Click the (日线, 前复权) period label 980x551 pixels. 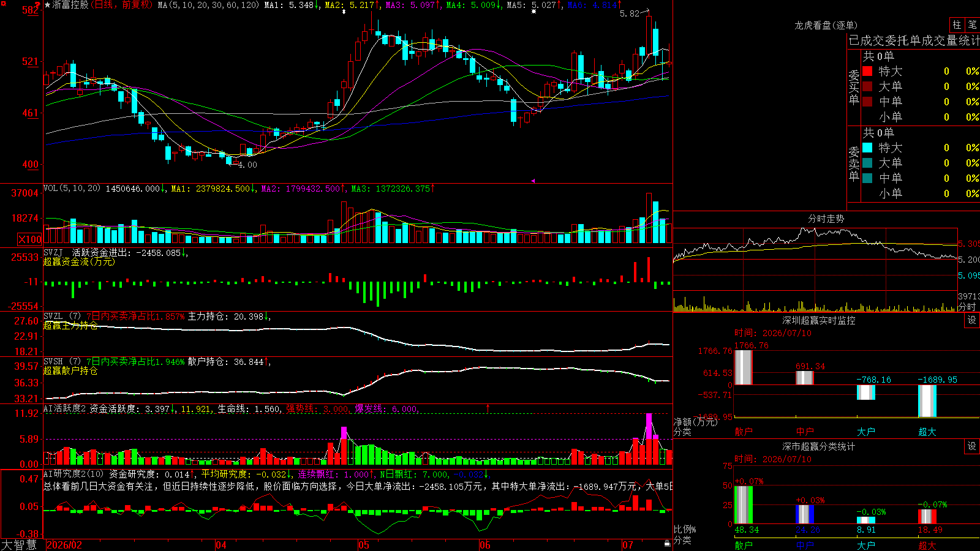tap(122, 5)
